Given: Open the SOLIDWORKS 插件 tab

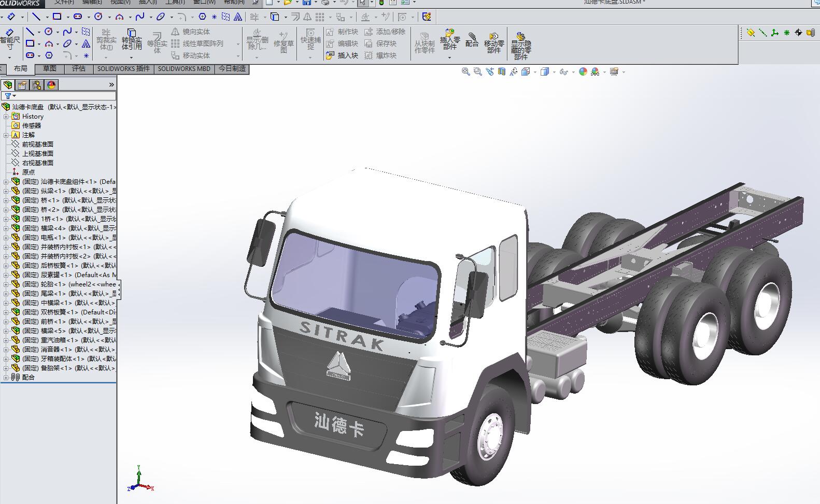Looking at the screenshot, I should pos(123,69).
